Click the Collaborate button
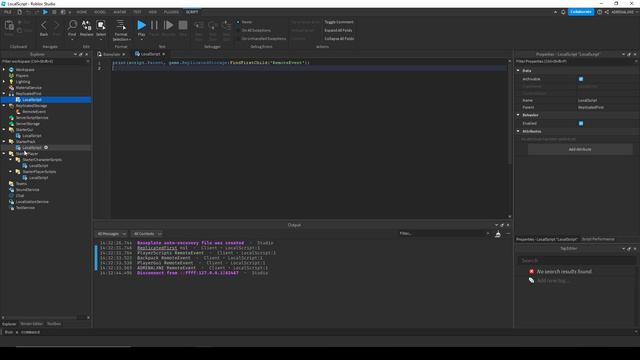The image size is (640, 360). (x=581, y=12)
